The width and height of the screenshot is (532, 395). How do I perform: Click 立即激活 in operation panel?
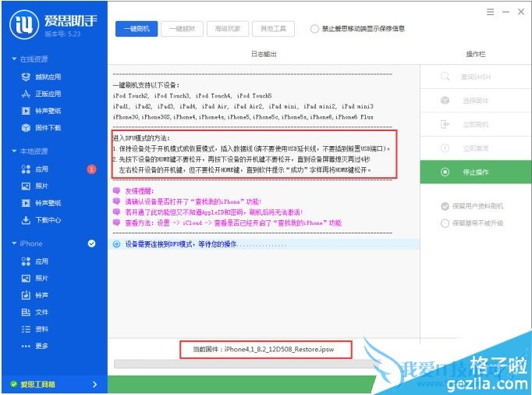point(476,148)
